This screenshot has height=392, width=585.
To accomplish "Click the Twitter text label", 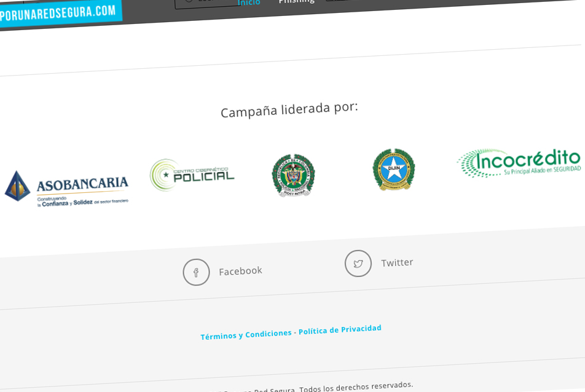I will [x=397, y=262].
